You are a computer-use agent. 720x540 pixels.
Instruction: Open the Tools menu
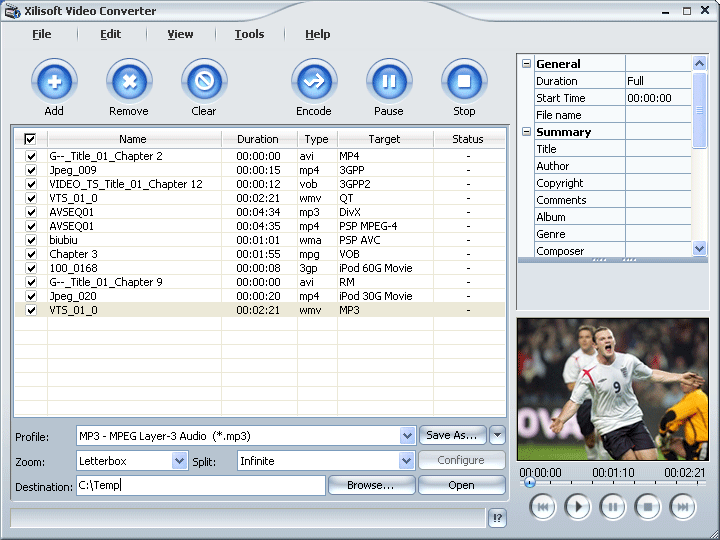[x=249, y=34]
